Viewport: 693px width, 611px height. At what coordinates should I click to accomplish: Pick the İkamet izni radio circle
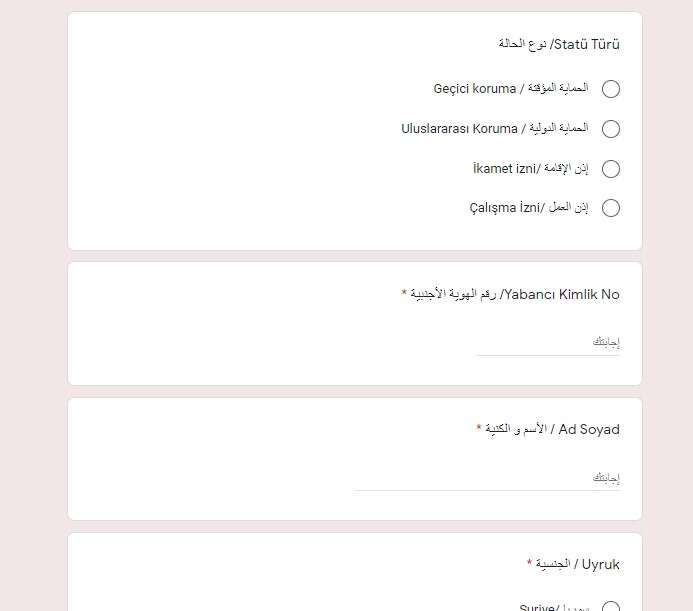coord(611,168)
